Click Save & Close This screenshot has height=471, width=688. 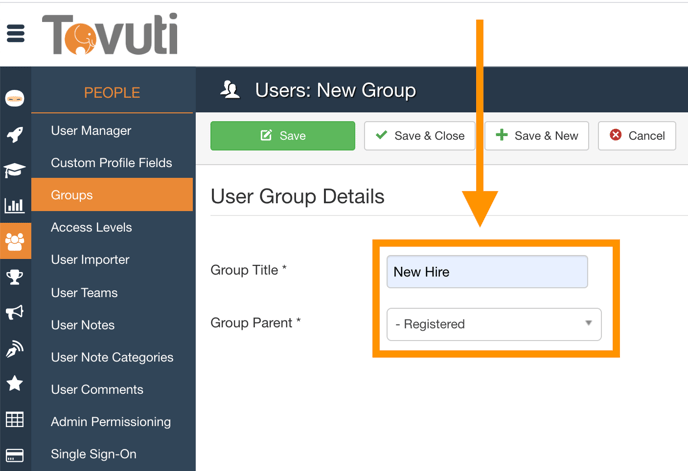click(420, 136)
